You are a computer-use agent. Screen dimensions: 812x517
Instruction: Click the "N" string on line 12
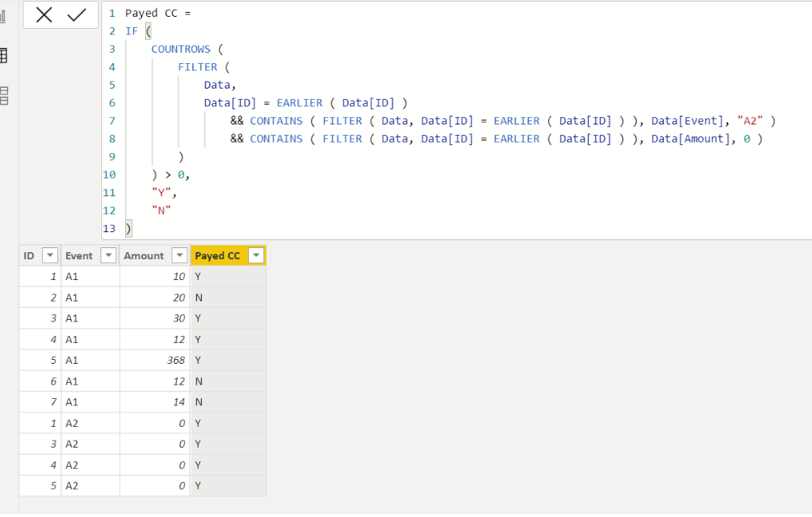161,211
